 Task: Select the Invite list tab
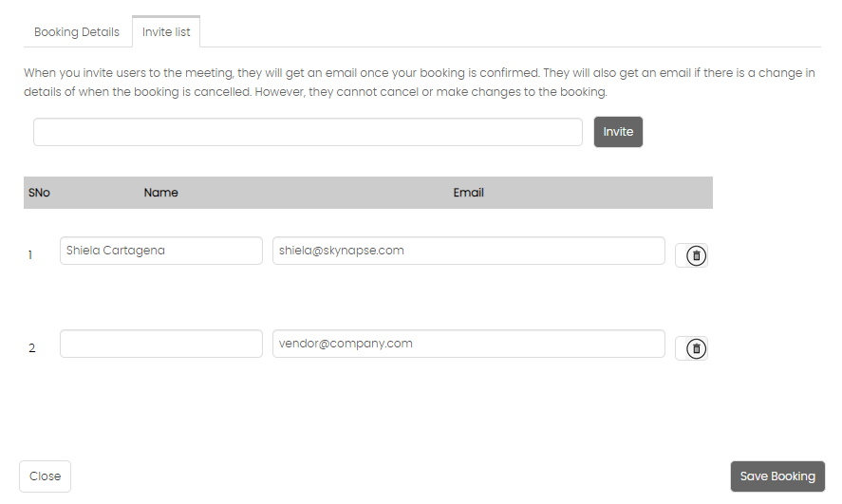pos(166,32)
